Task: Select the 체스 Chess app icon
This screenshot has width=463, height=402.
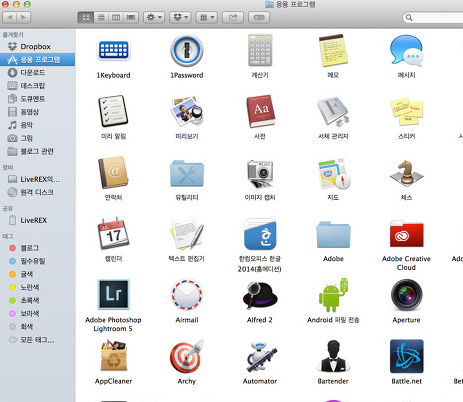Action: coord(406,173)
